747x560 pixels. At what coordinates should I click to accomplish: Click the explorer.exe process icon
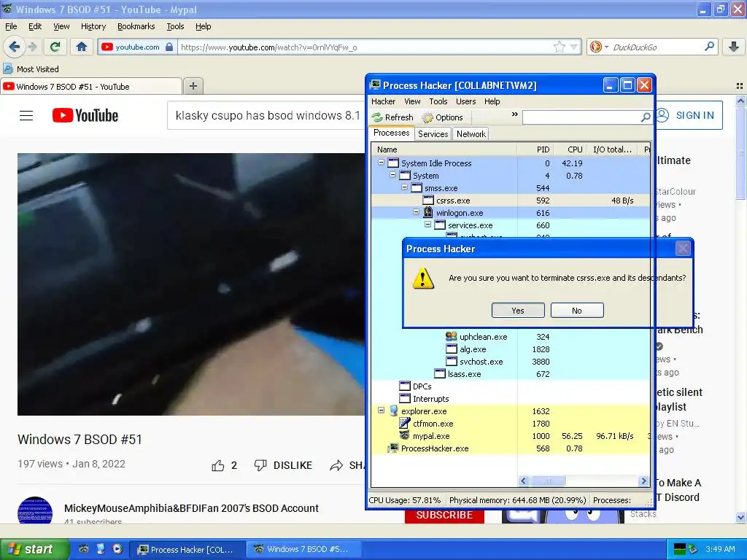click(393, 411)
